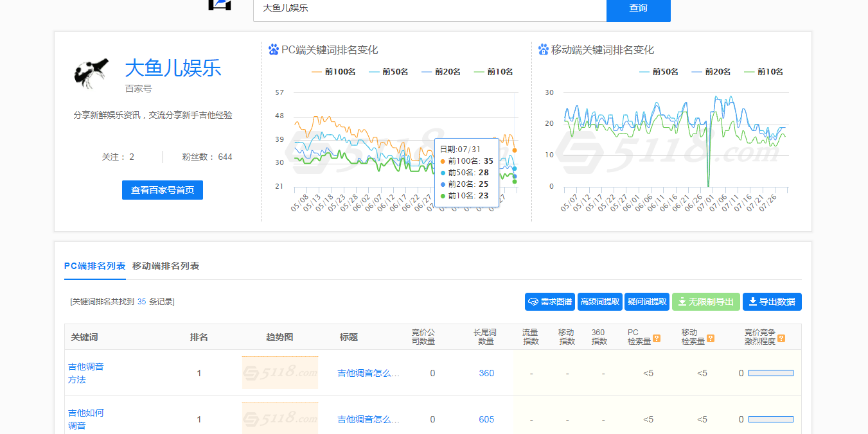The image size is (868, 434).
Task: Open keyword link 吉他调音方法
Action: pyautogui.click(x=86, y=373)
